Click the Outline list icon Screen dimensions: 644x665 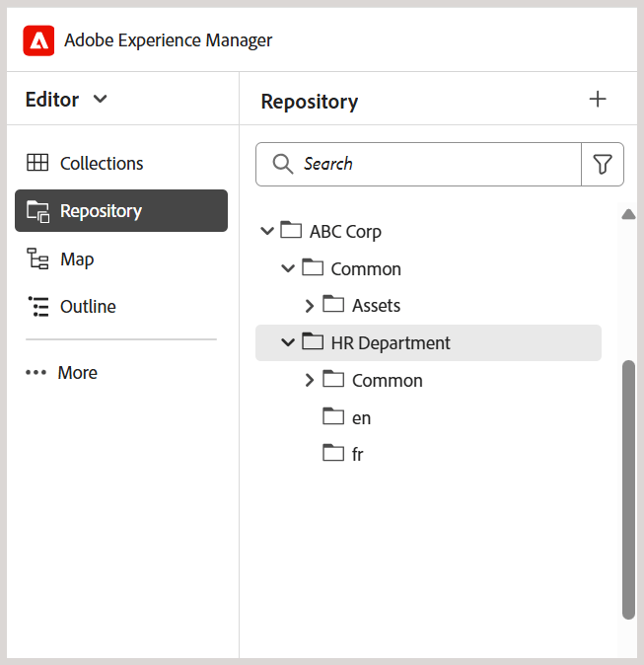coord(37,307)
